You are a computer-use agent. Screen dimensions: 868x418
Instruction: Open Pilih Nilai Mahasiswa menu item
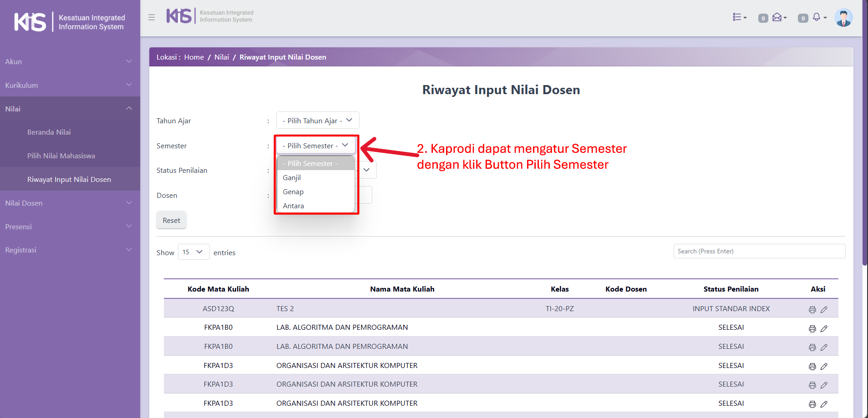click(61, 156)
